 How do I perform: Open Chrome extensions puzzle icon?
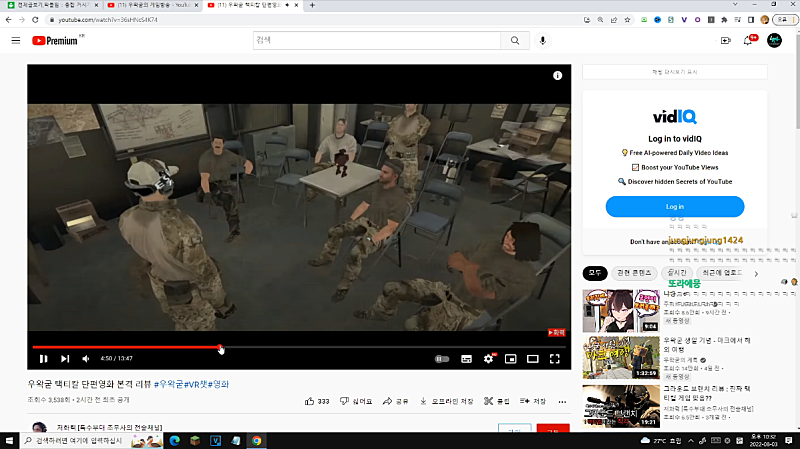click(x=724, y=20)
